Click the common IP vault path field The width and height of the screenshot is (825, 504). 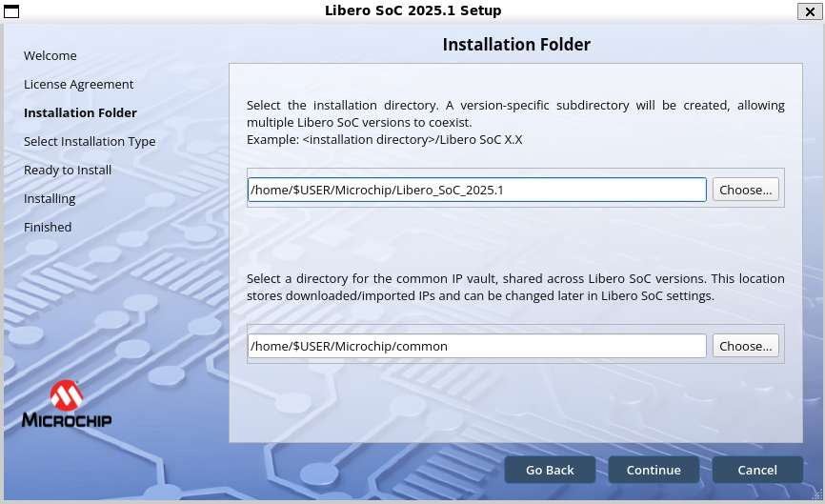(476, 346)
